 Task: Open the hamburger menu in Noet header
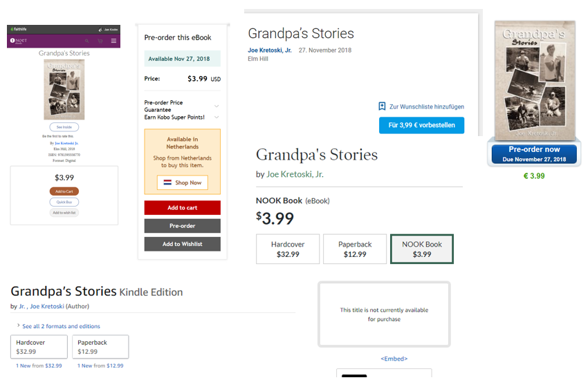(113, 41)
